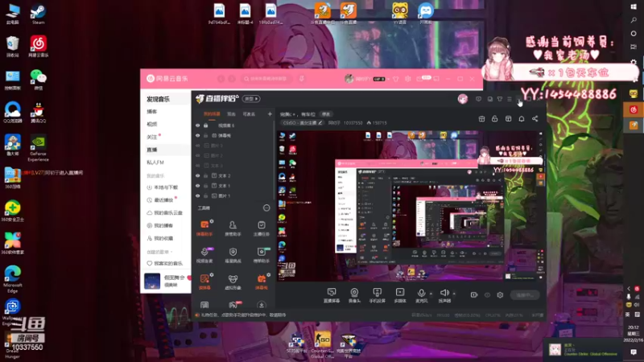Image resolution: width=644 pixels, height=362 pixels.
Task: Open live settings gear in bottom bar
Action: (x=500, y=294)
